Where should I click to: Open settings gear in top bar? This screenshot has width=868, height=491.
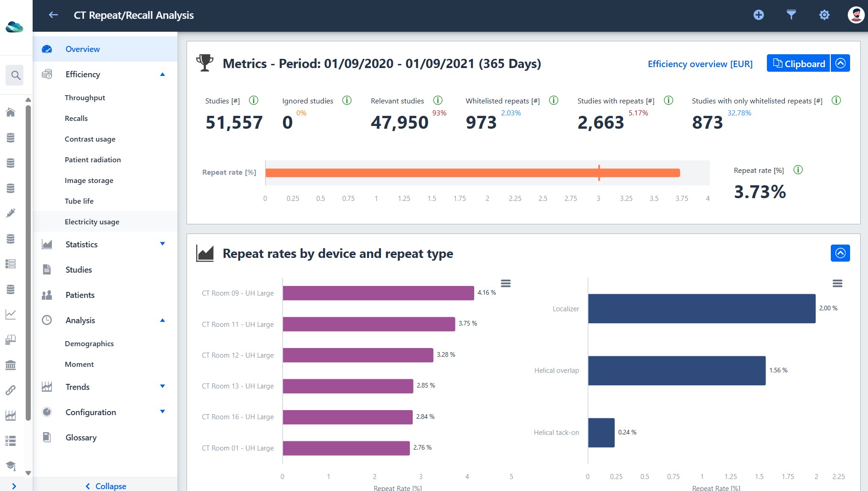pos(824,15)
